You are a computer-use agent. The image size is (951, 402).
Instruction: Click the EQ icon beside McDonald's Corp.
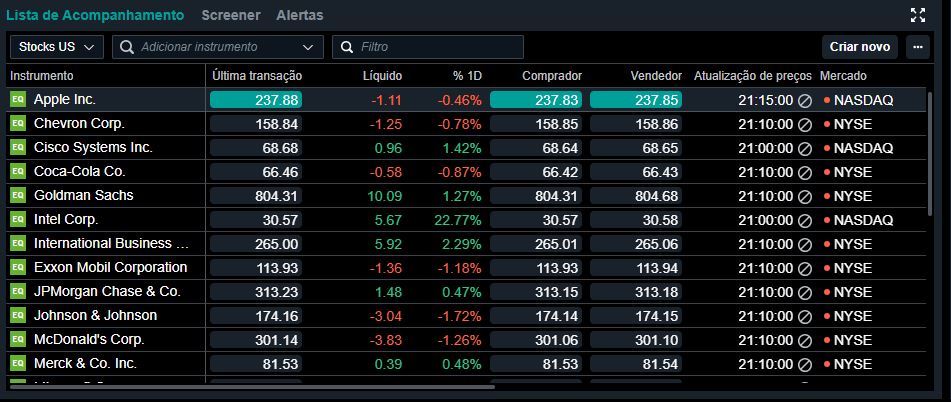click(x=17, y=340)
